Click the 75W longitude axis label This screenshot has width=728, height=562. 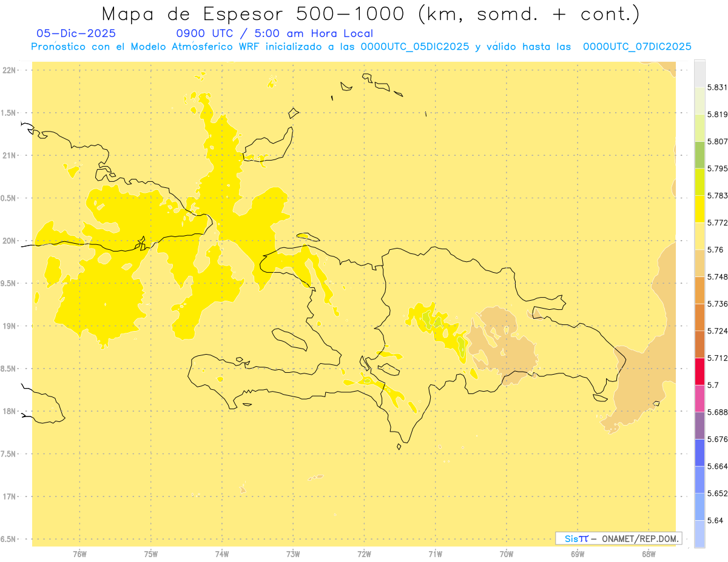151,554
